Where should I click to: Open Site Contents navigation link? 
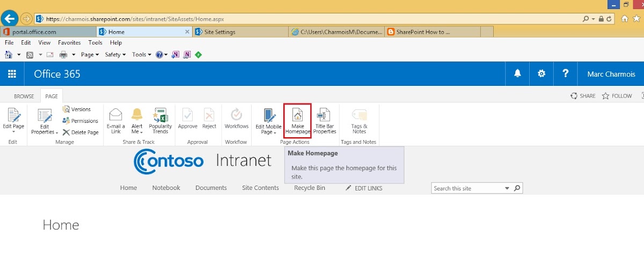(260, 188)
